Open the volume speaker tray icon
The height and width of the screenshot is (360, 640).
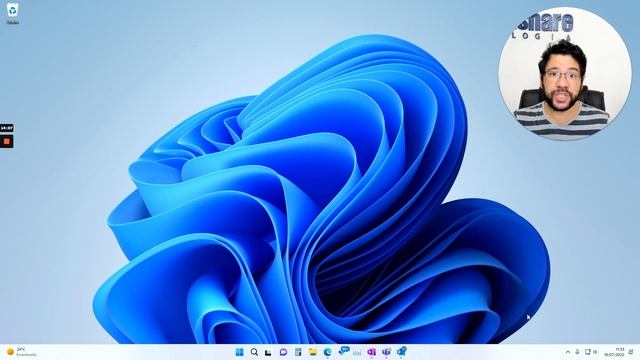coord(595,352)
